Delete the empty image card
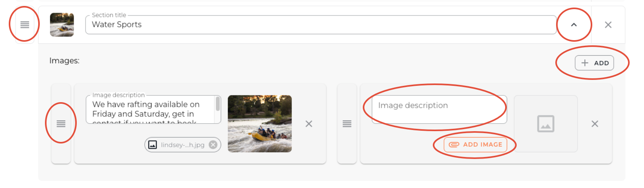Screen dimensions: 644x188 (x=595, y=124)
